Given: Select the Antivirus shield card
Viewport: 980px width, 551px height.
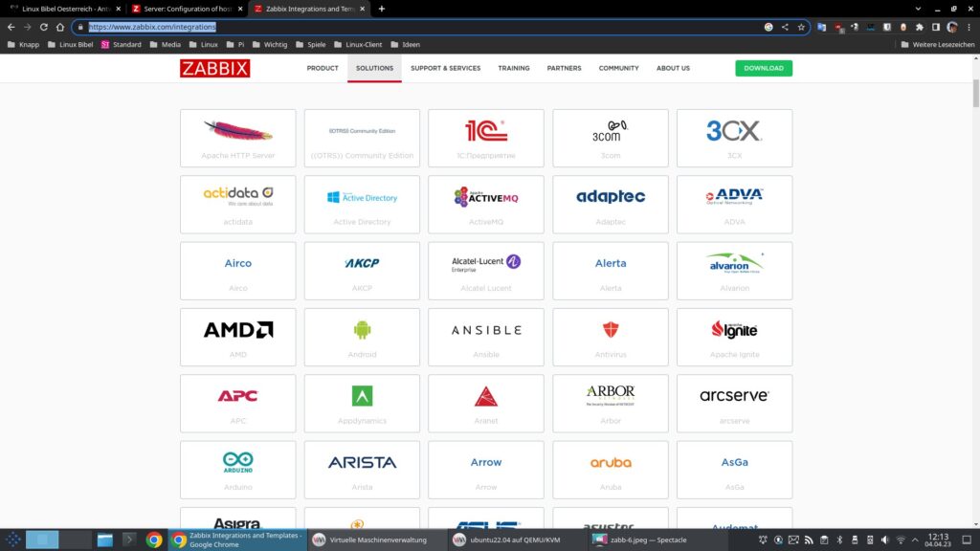Looking at the screenshot, I should [610, 337].
